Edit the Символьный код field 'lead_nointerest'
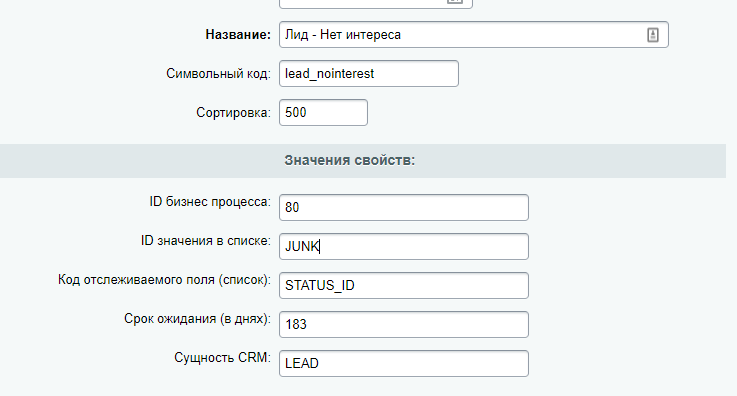Viewport: 737px width, 396px height. (368, 74)
